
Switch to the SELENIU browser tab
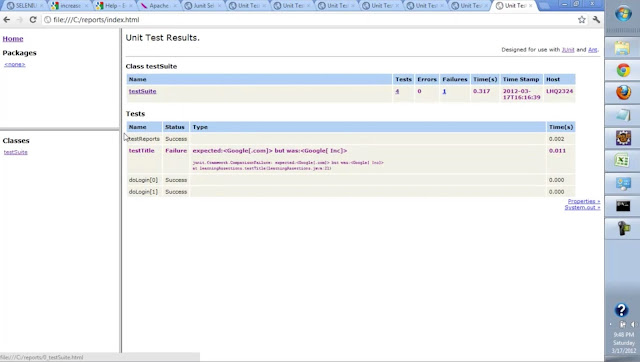pyautogui.click(x=25, y=6)
